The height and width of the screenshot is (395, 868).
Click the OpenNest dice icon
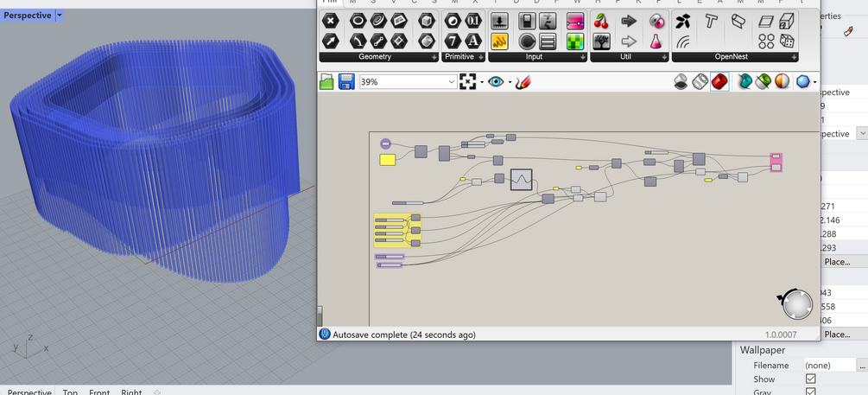786,41
